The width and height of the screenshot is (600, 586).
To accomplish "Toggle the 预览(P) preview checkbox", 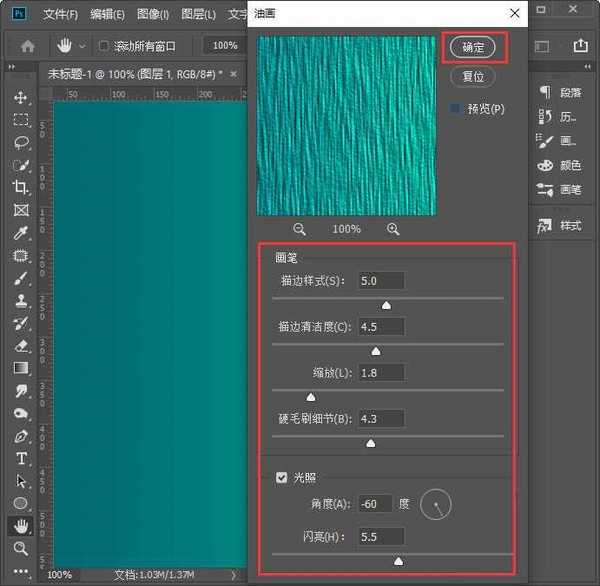I will [456, 108].
